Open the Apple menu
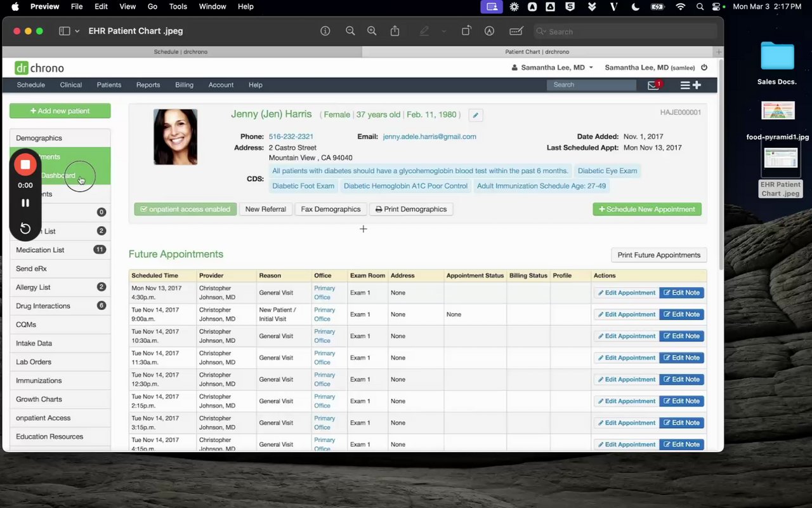Screen dimensions: 812x508 [15, 6]
